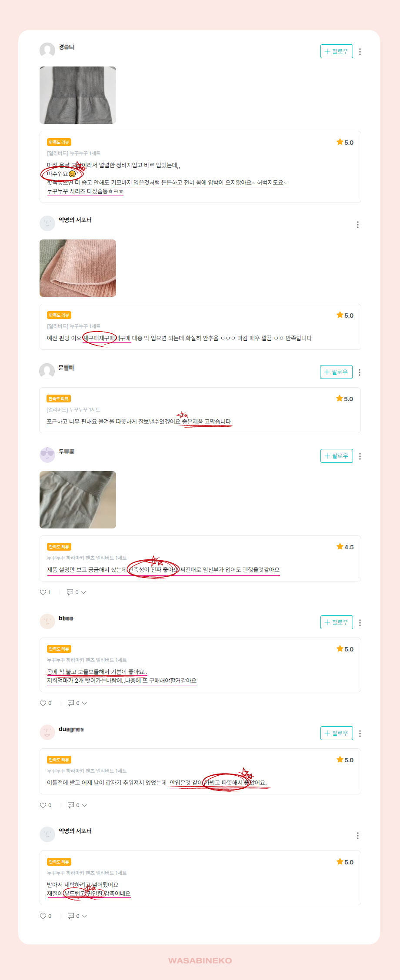Follow the reviewer who wrote about a cozy winter
400x980 pixels.
(336, 372)
